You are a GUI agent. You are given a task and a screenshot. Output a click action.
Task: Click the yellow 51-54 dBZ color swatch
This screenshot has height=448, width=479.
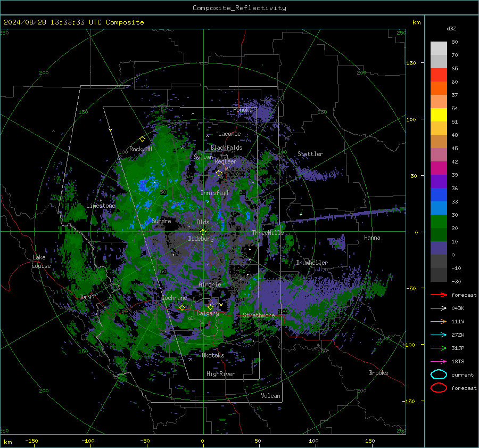coord(439,115)
